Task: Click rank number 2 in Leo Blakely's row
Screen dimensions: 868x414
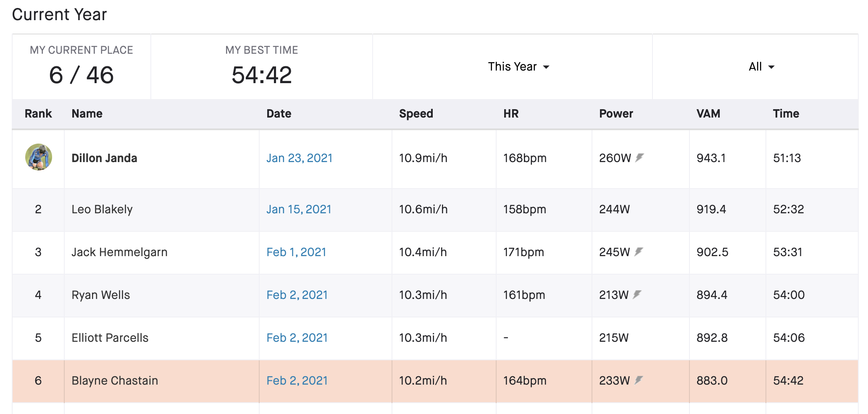Action: point(38,209)
